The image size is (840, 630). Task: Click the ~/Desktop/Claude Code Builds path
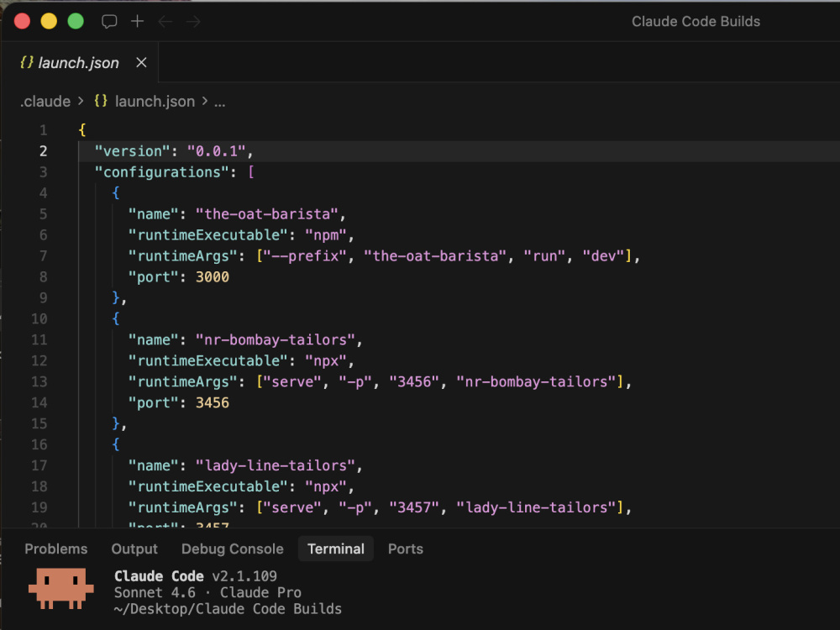228,609
